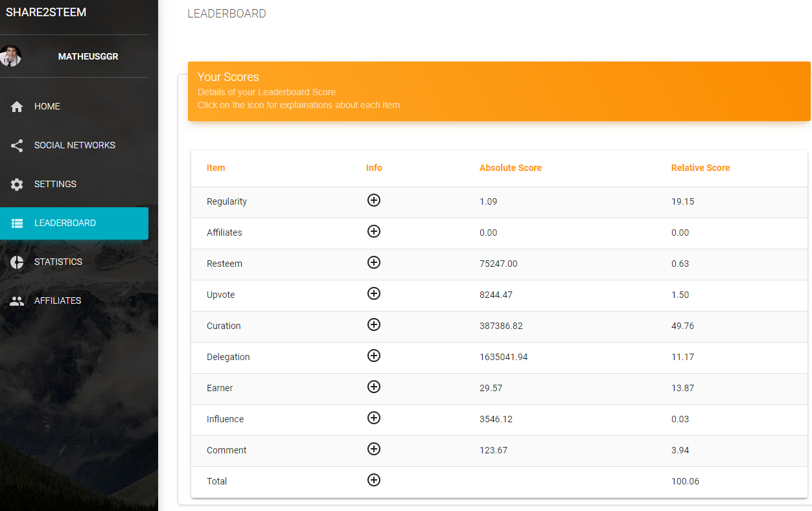The image size is (812, 511).
Task: Open info plus icon for Resteem
Action: (374, 262)
